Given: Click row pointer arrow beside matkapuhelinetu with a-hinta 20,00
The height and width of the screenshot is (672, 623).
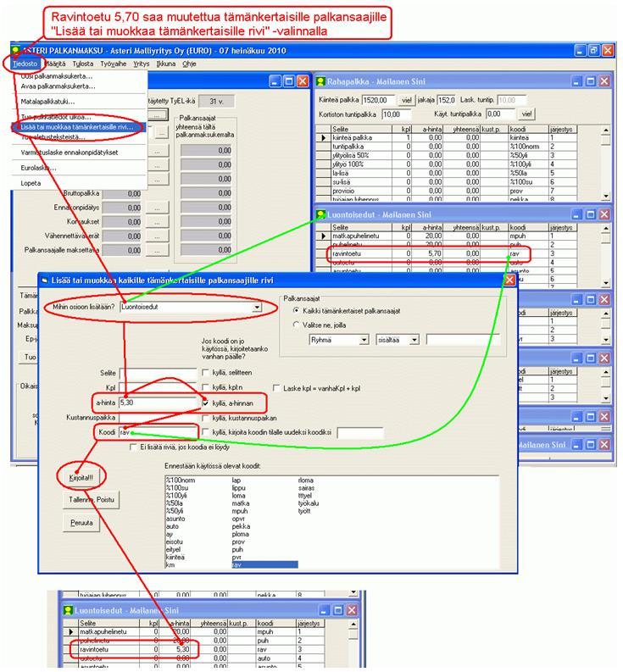Looking at the screenshot, I should click(x=323, y=236).
